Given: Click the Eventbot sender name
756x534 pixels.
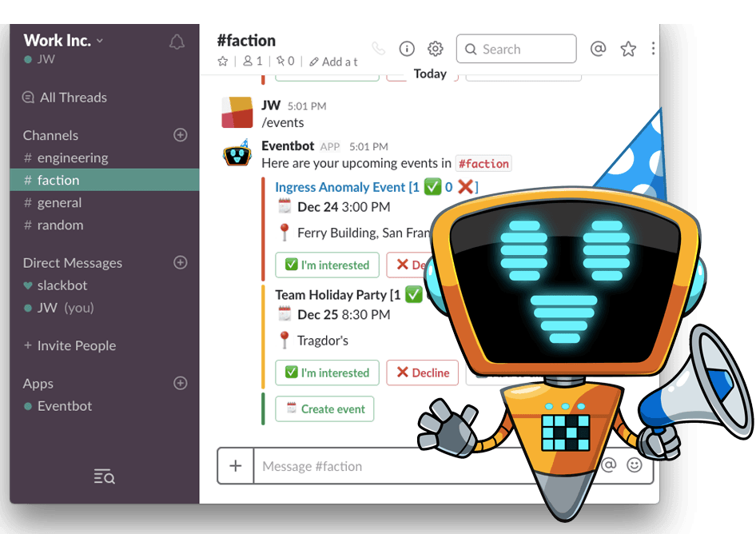Looking at the screenshot, I should (288, 145).
